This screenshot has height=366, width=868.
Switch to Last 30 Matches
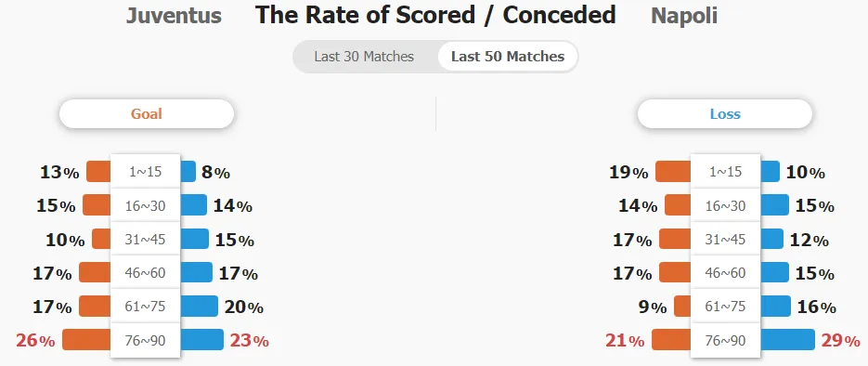pos(364,57)
